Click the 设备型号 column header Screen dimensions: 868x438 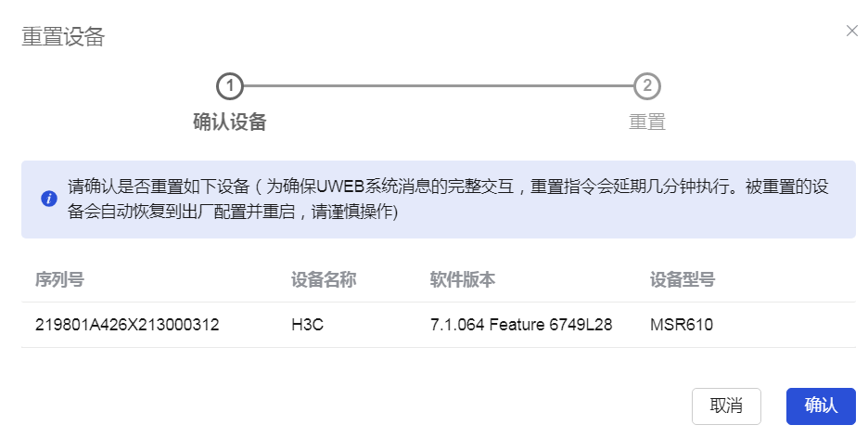(x=683, y=280)
